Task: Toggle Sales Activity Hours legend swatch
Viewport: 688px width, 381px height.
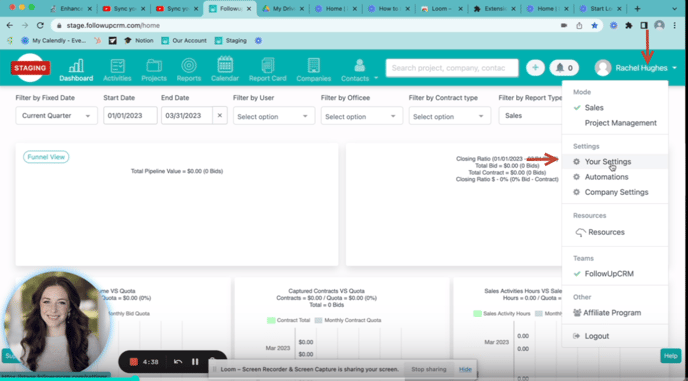Action: pyautogui.click(x=477, y=313)
